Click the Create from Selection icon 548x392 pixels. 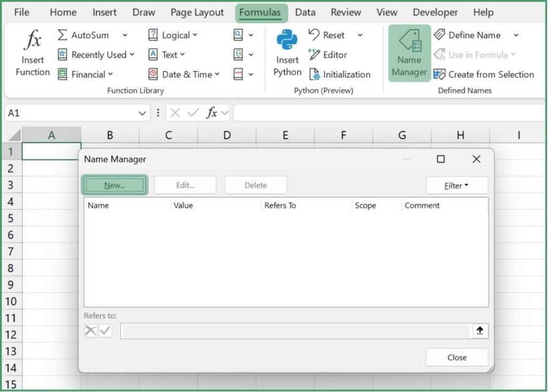tap(439, 74)
